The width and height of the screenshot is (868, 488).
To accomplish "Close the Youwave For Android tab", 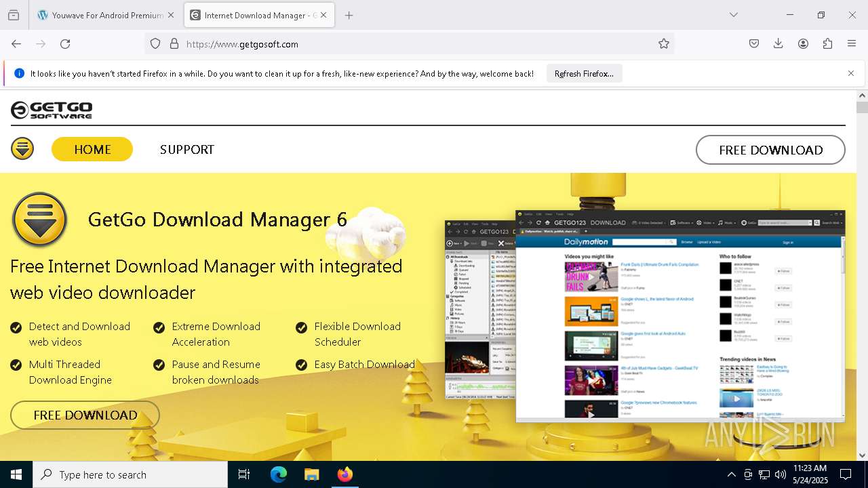I will point(170,15).
